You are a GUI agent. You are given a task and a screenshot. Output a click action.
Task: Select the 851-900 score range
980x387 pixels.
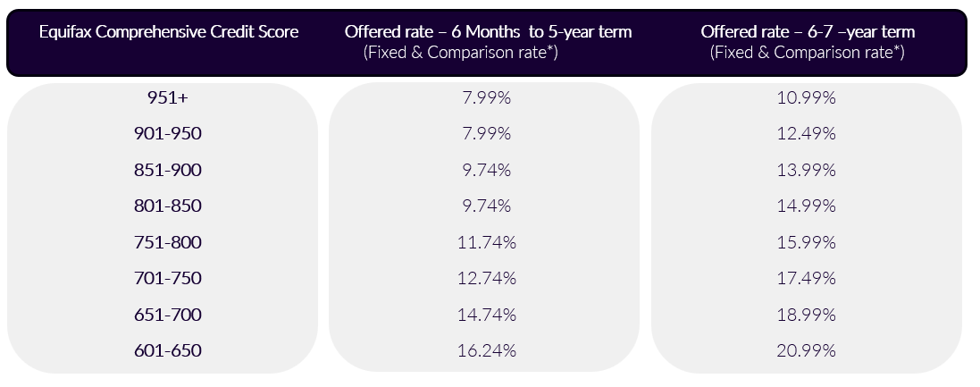coord(168,170)
